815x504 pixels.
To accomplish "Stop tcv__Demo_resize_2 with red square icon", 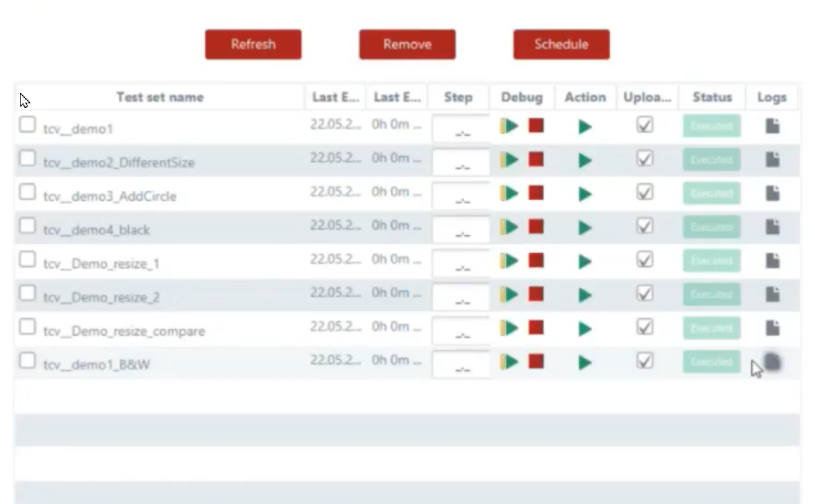I will pyautogui.click(x=536, y=294).
